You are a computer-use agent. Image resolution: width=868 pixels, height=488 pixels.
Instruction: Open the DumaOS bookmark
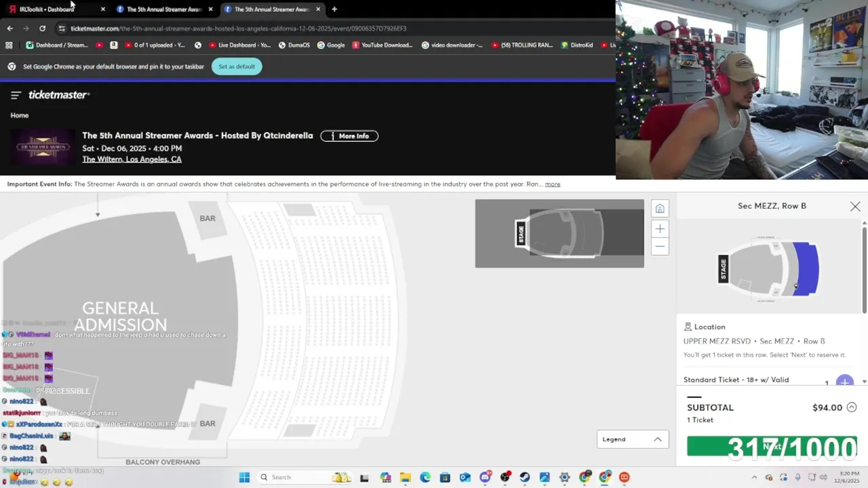294,45
